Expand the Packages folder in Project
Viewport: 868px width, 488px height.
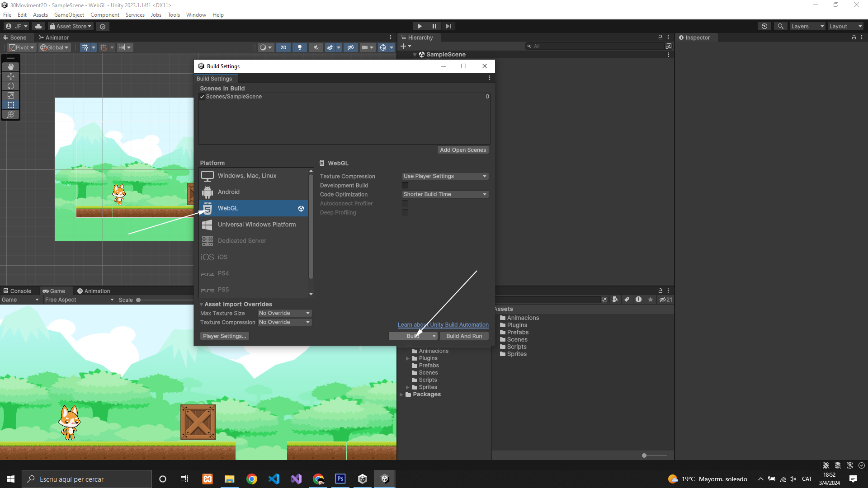coord(401,394)
